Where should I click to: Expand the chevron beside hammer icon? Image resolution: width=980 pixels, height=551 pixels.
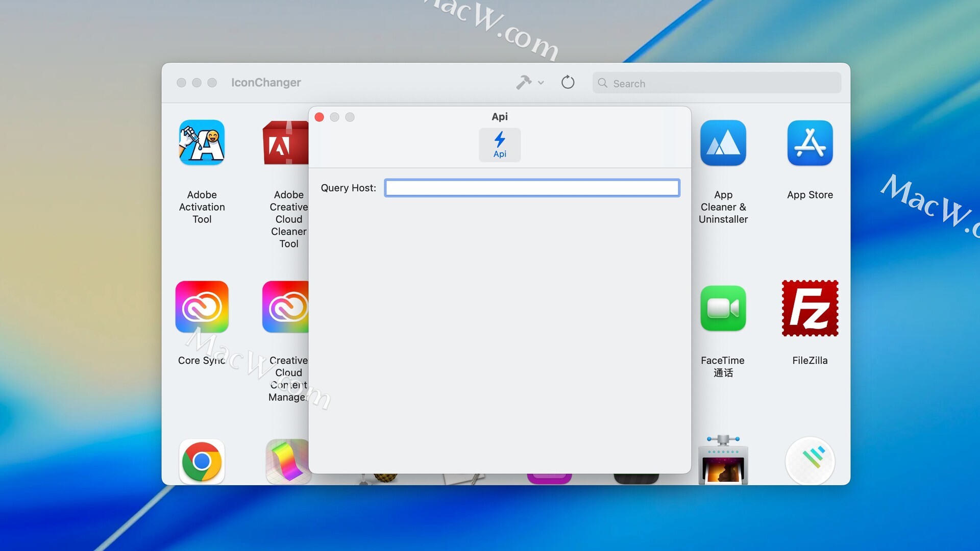click(x=541, y=83)
